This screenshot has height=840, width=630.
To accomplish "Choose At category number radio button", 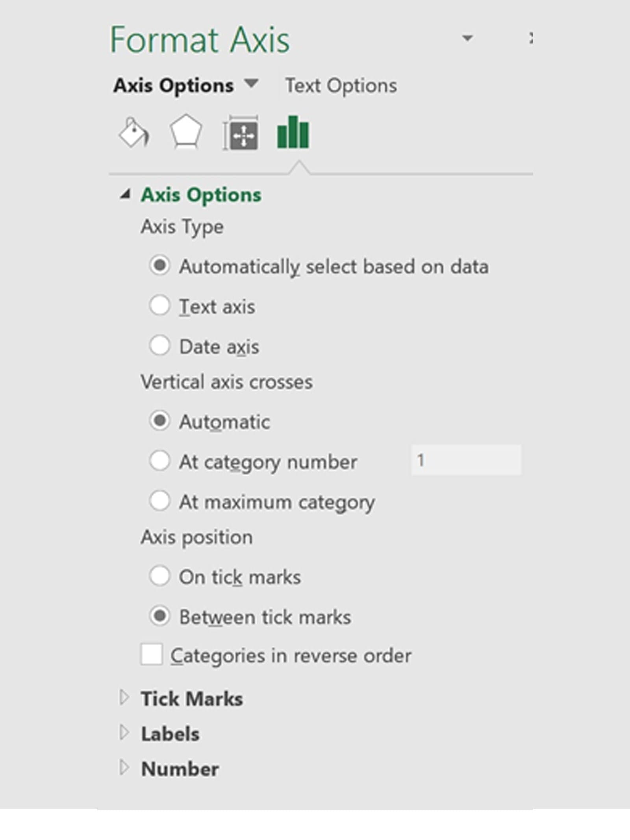I will [x=159, y=461].
